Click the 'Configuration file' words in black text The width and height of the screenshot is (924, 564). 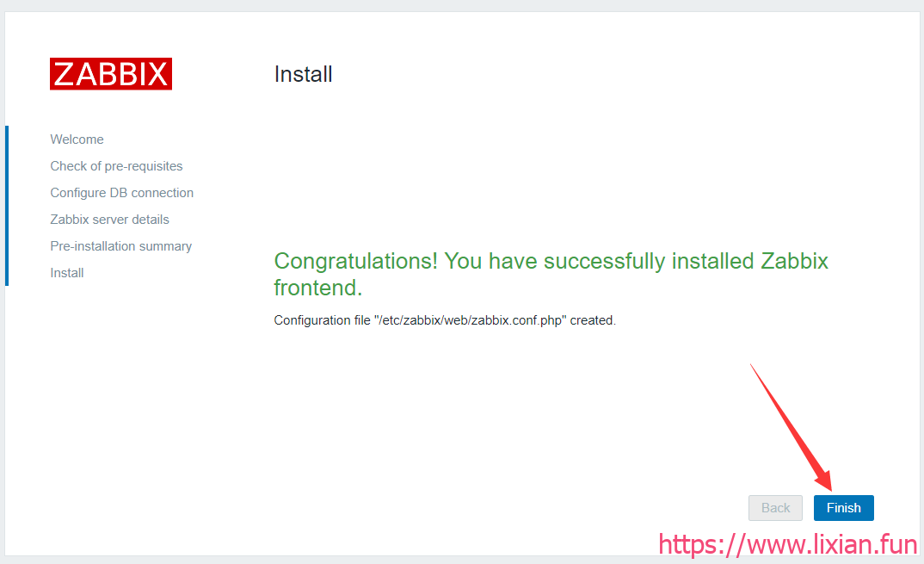[323, 320]
